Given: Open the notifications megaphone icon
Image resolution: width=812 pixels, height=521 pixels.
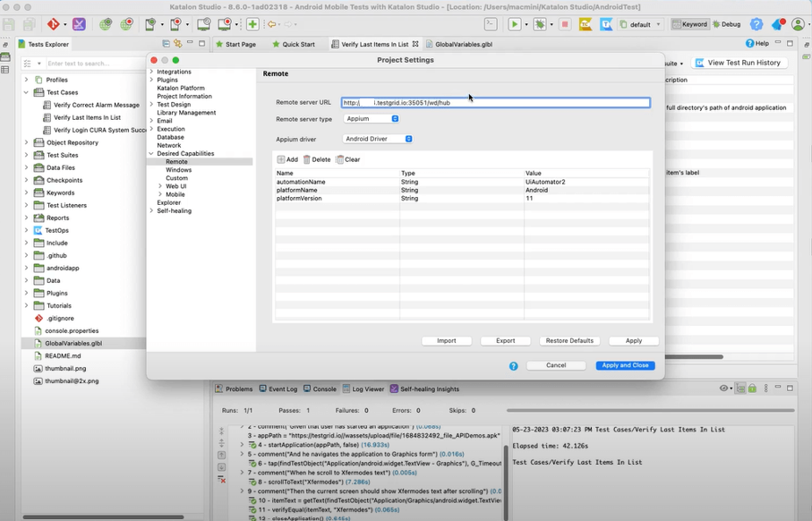Looking at the screenshot, I should pos(778,24).
